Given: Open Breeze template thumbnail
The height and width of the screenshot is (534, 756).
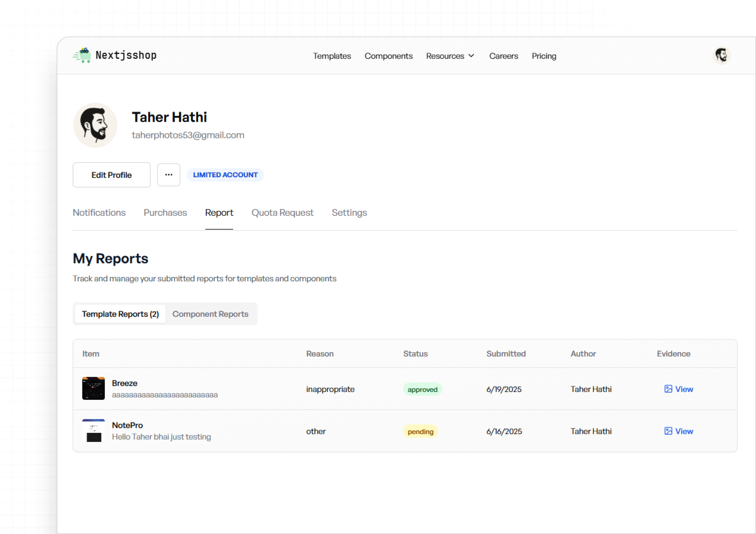Looking at the screenshot, I should coord(94,388).
